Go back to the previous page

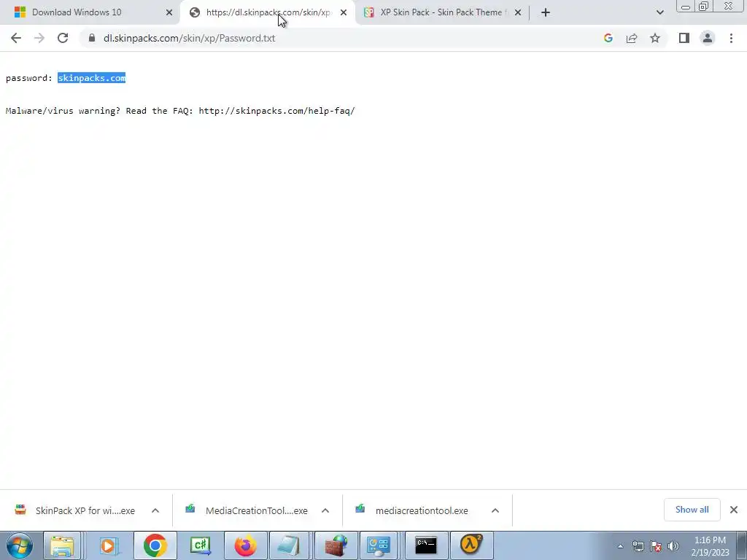[x=16, y=38]
